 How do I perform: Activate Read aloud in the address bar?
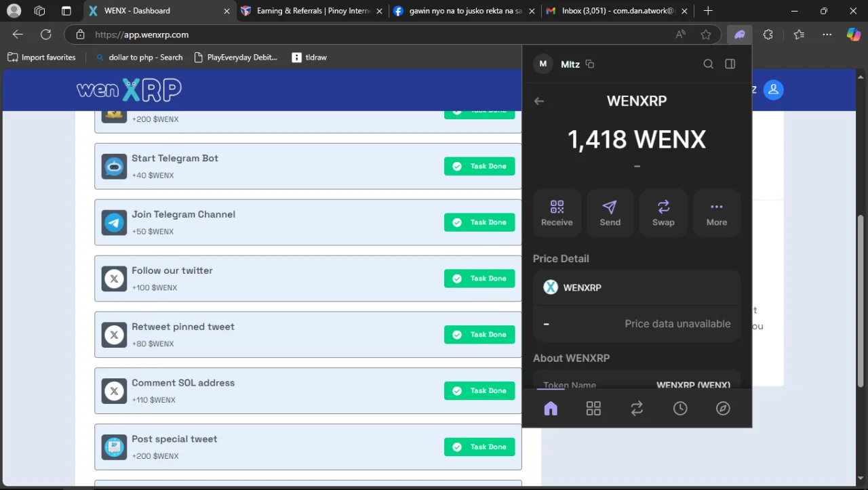point(680,35)
